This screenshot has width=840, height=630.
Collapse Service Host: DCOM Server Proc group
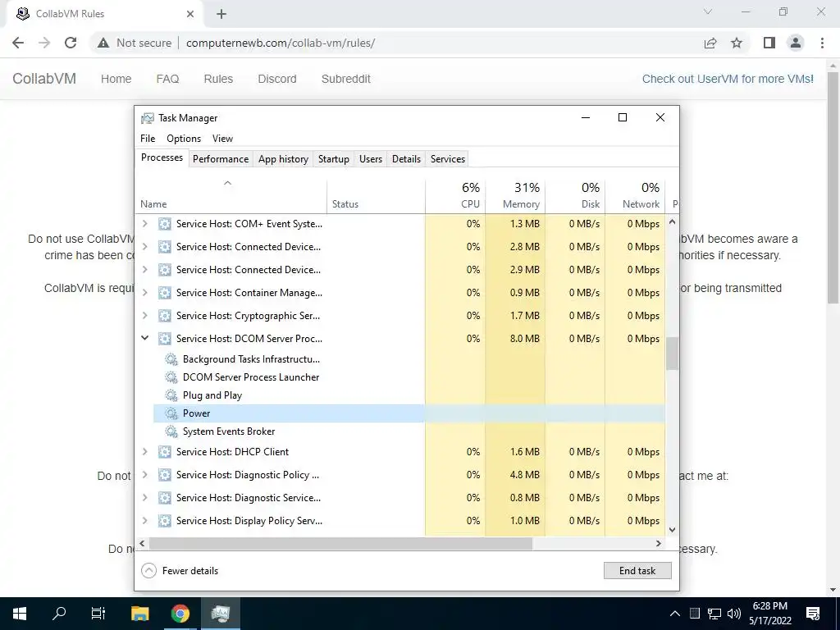(144, 338)
